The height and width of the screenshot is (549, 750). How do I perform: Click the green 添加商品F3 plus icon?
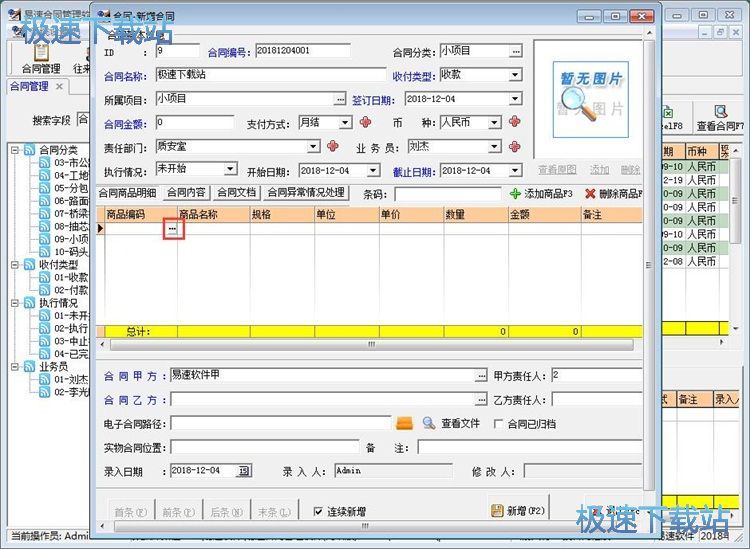(x=515, y=194)
